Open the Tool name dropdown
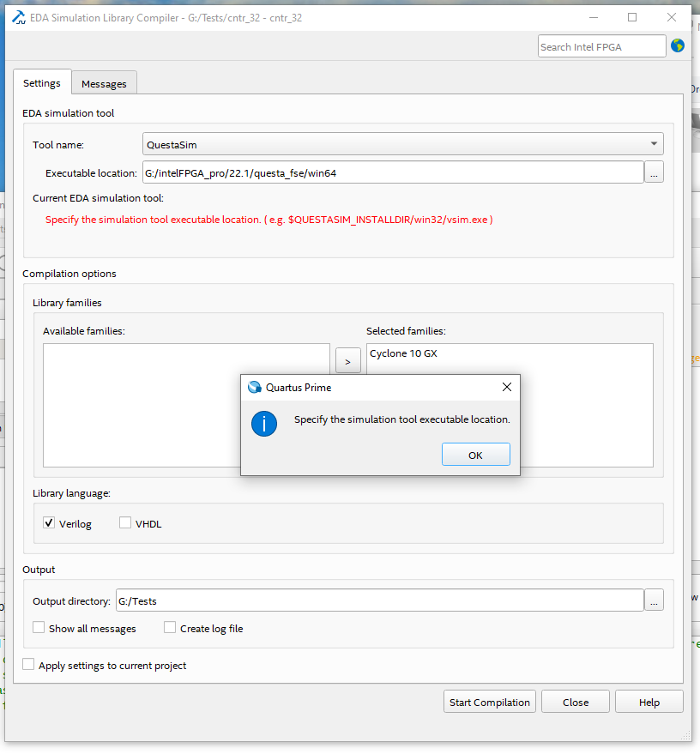Viewport: 700px width, 754px height. click(x=403, y=144)
